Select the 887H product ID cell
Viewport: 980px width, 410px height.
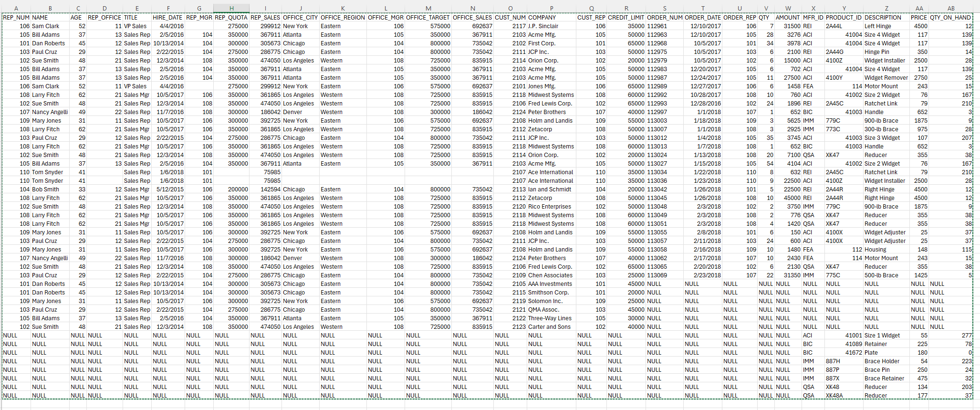click(844, 361)
